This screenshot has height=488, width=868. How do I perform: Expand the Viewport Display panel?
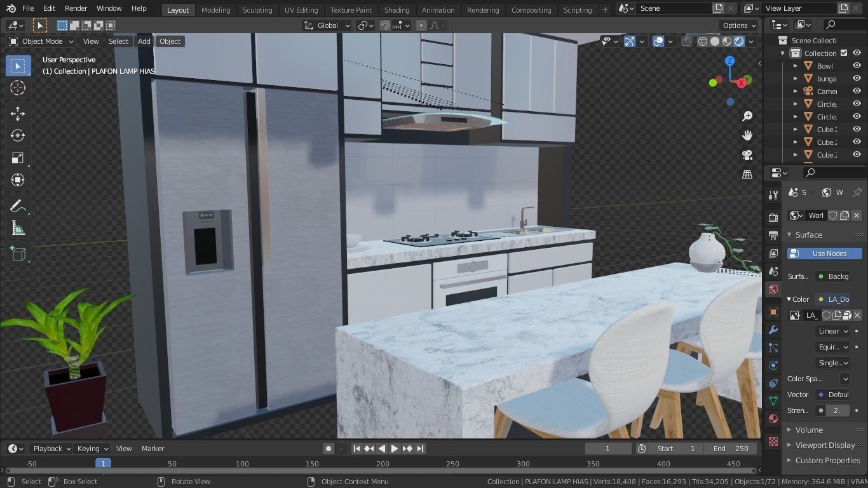(825, 445)
